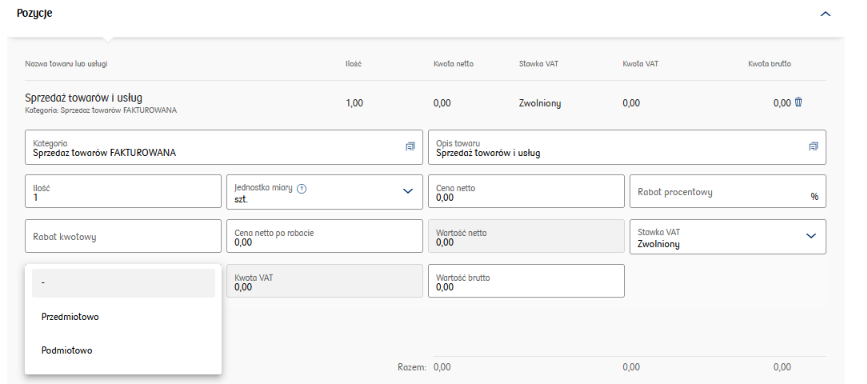Open the Jednostka miary dropdown
Screen dimensions: 867x384
point(408,191)
